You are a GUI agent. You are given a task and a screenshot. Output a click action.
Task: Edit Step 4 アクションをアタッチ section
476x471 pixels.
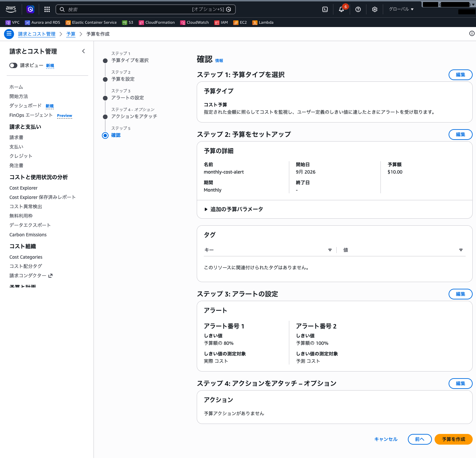coord(460,384)
